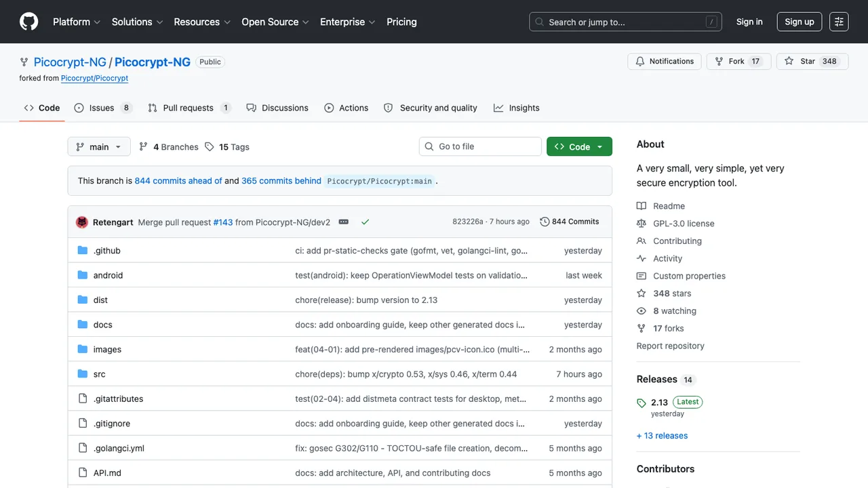
Task: Click the docs folder icon
Action: tap(83, 325)
